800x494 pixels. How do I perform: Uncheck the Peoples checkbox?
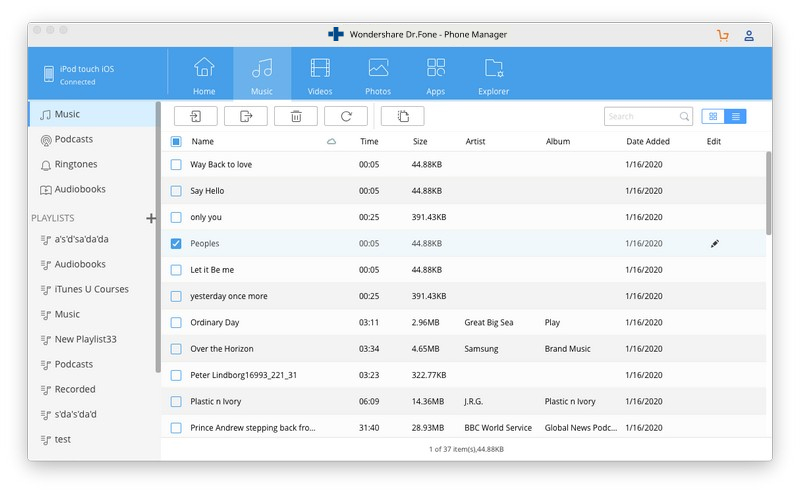tap(176, 243)
